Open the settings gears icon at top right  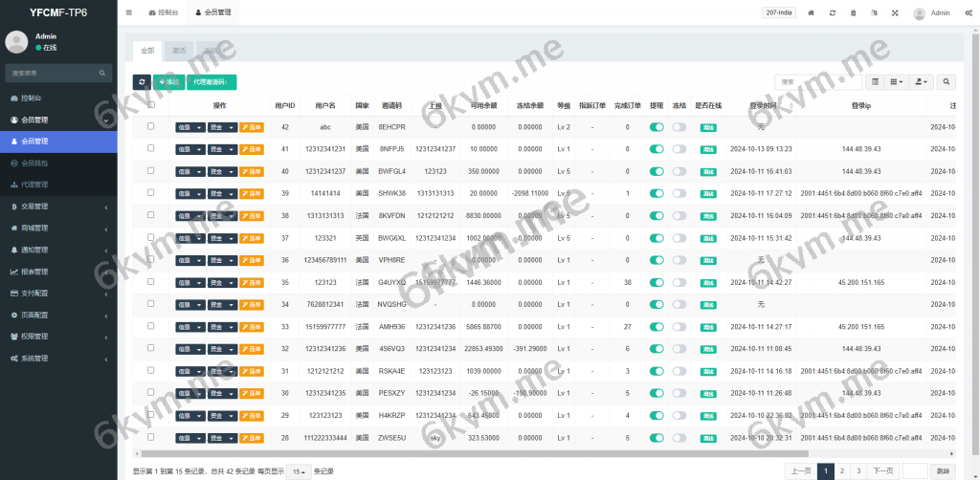coord(969,13)
